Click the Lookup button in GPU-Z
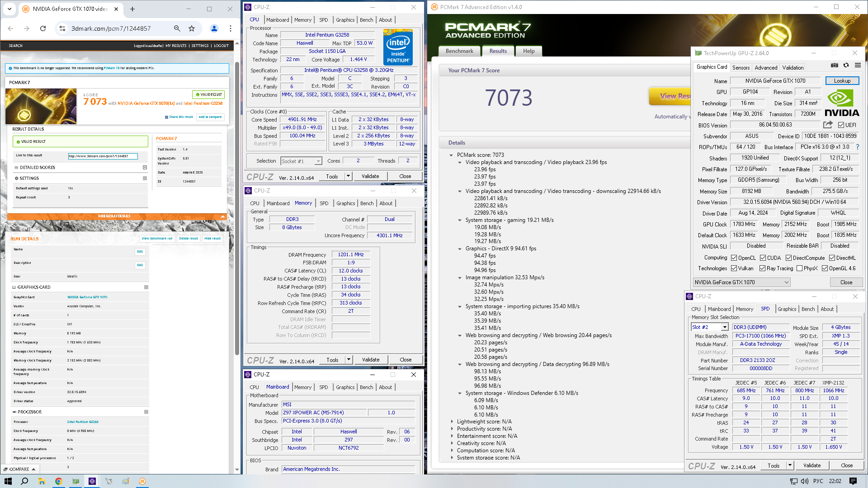 click(x=842, y=81)
